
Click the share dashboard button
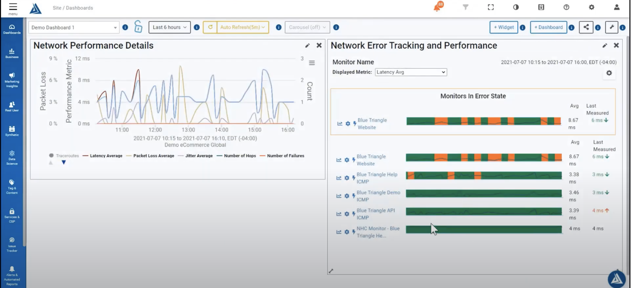pyautogui.click(x=586, y=27)
